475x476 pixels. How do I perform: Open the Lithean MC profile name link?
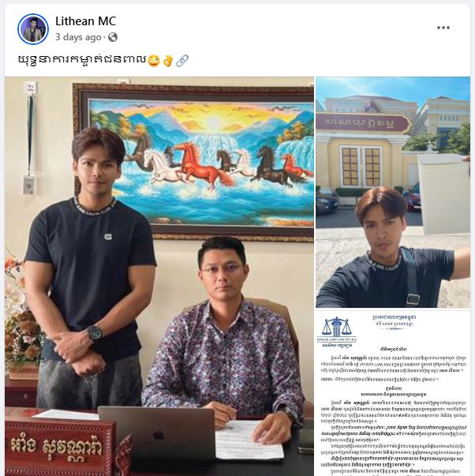85,21
